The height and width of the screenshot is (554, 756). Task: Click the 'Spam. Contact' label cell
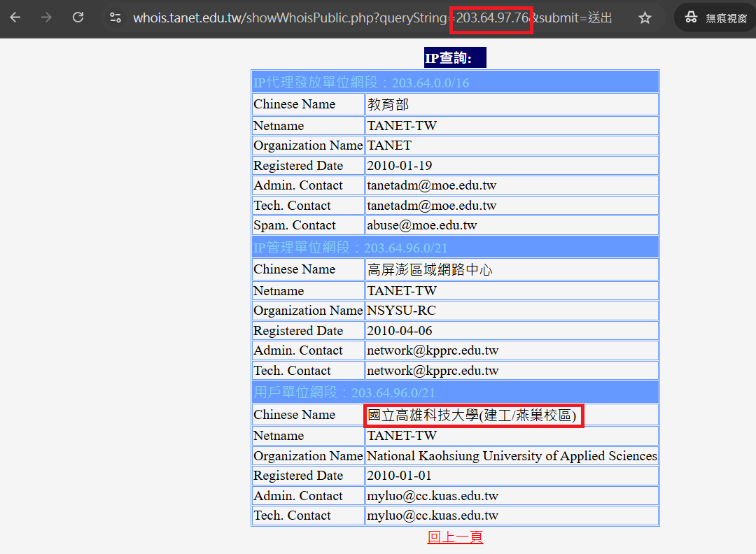(308, 225)
